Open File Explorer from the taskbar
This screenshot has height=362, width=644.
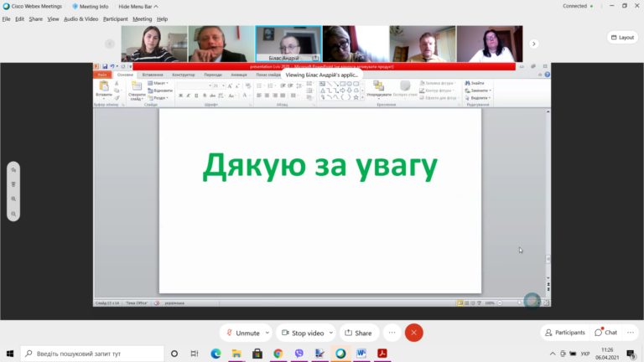point(236,354)
